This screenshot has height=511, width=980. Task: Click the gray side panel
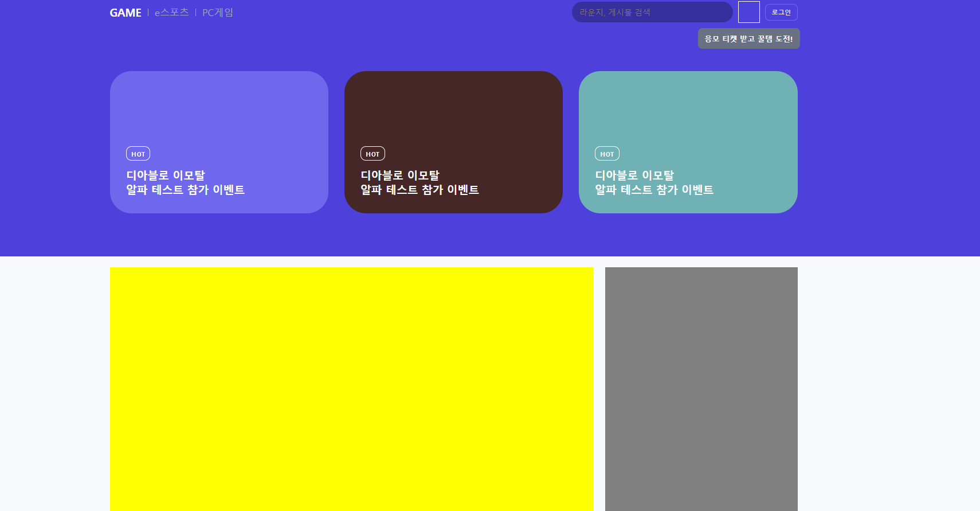click(701, 389)
